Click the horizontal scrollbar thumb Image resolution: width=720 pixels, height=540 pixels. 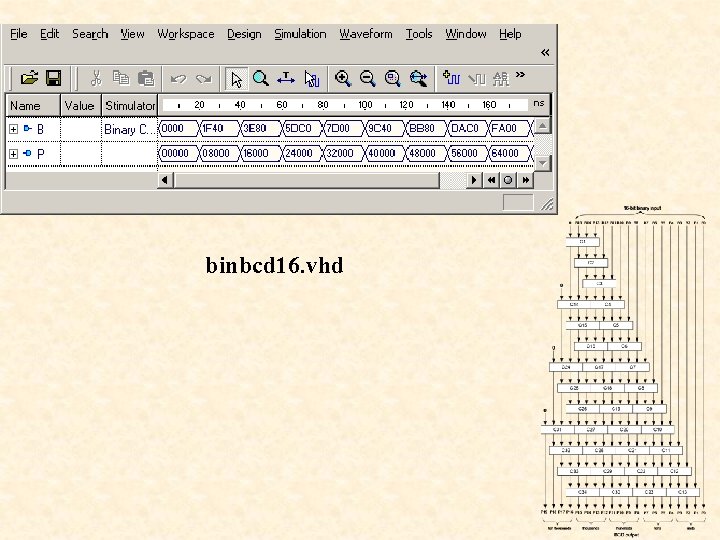[306, 180]
